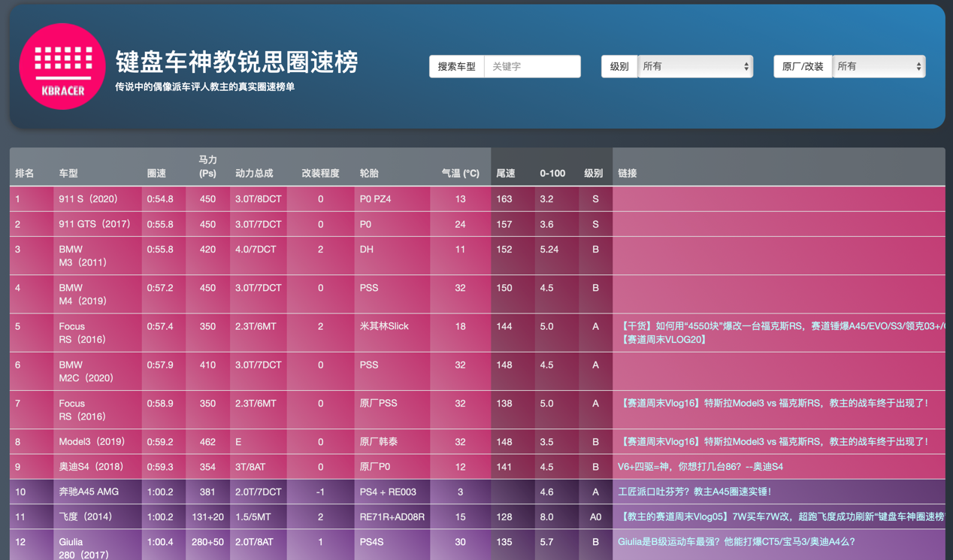Click the A0 class cell
This screenshot has width=953, height=560.
[x=595, y=517]
